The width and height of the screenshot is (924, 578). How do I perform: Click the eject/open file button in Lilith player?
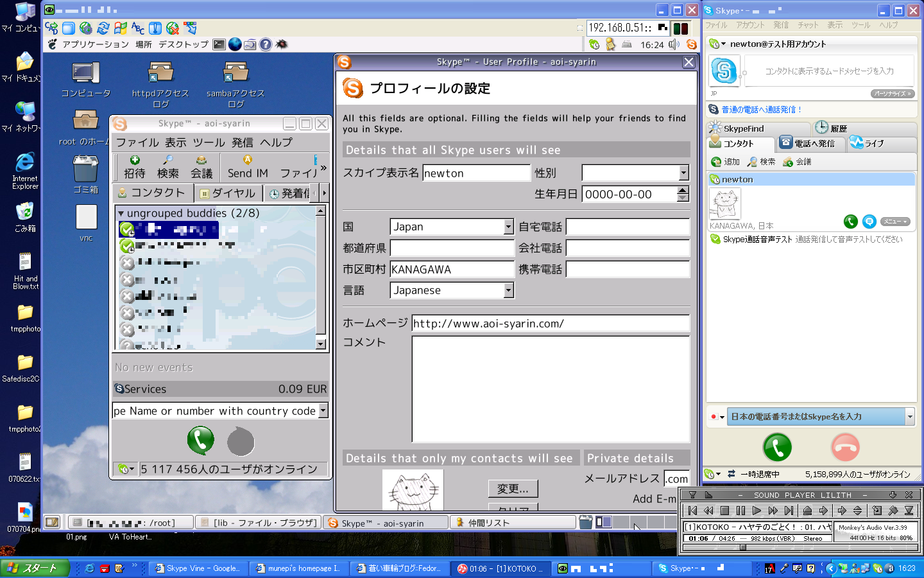[807, 511]
